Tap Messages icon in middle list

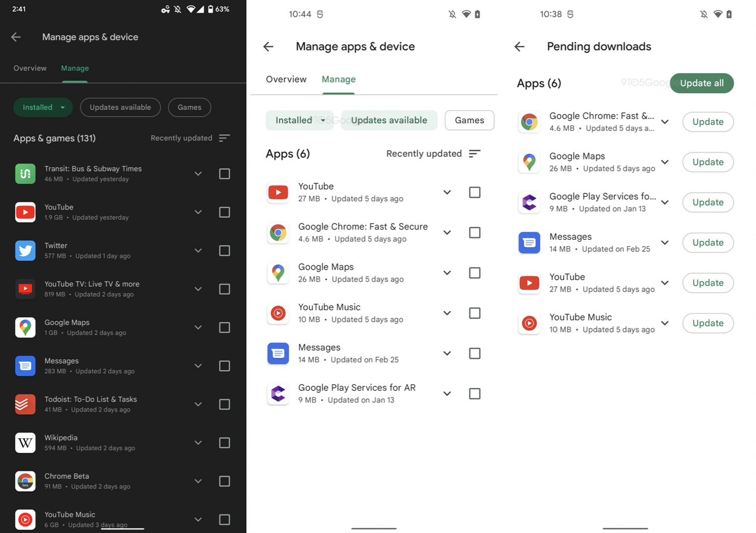point(278,354)
